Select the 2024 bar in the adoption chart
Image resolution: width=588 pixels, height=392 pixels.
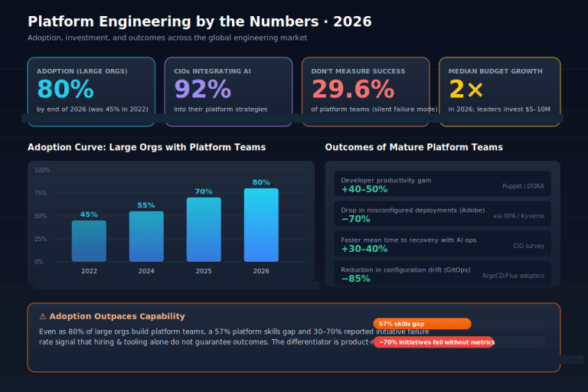coord(146,237)
